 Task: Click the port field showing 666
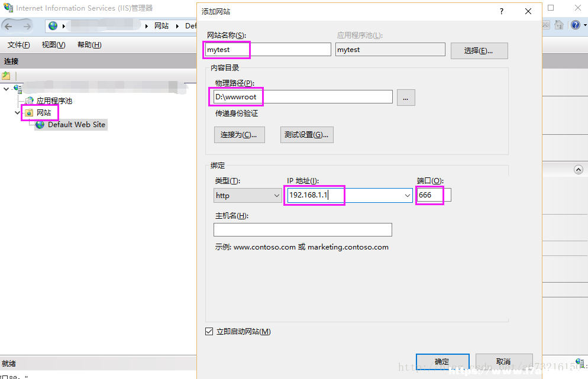434,195
